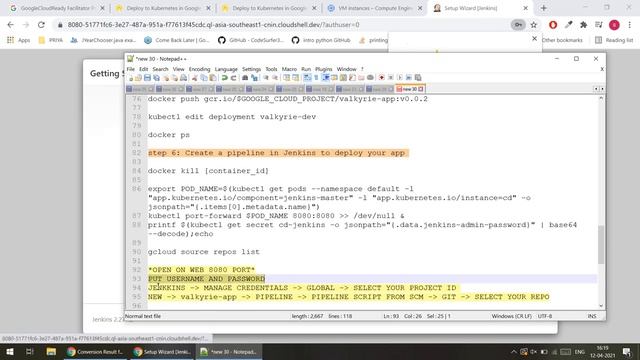
Task: Click the vertical scrollbar thumb in editor
Action: coord(601,244)
